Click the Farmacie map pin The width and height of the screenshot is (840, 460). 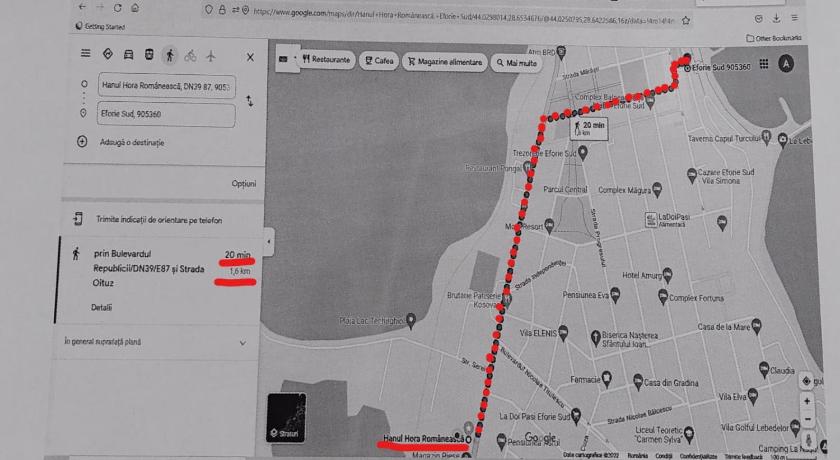606,379
